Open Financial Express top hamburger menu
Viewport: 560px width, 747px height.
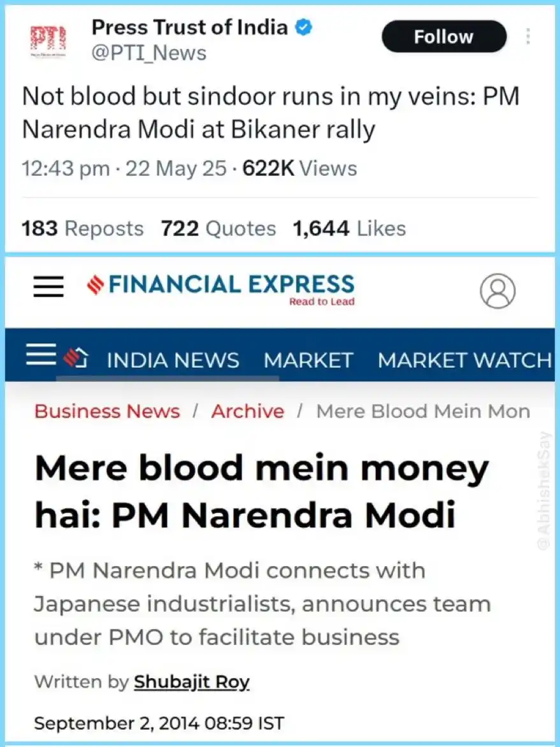tap(48, 287)
